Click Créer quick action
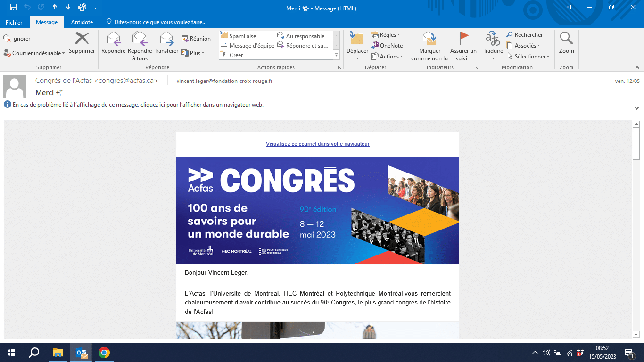644x362 pixels. point(232,55)
